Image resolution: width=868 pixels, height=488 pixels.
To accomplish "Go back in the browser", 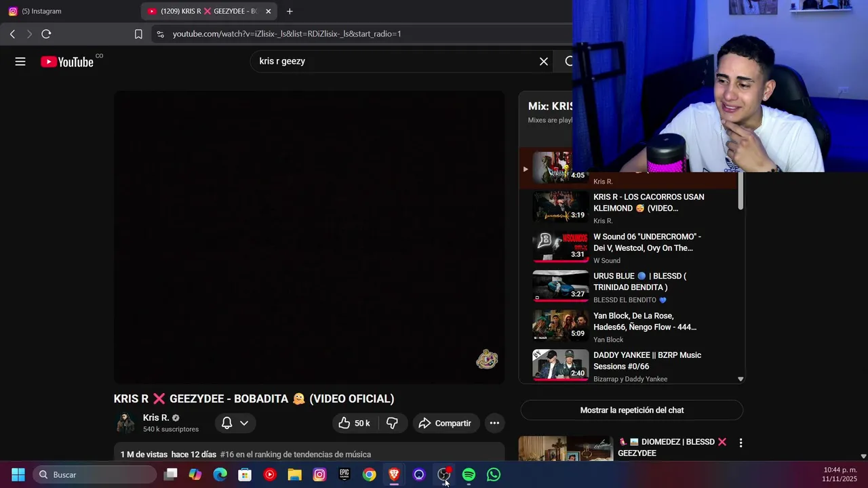I will coord(12,34).
